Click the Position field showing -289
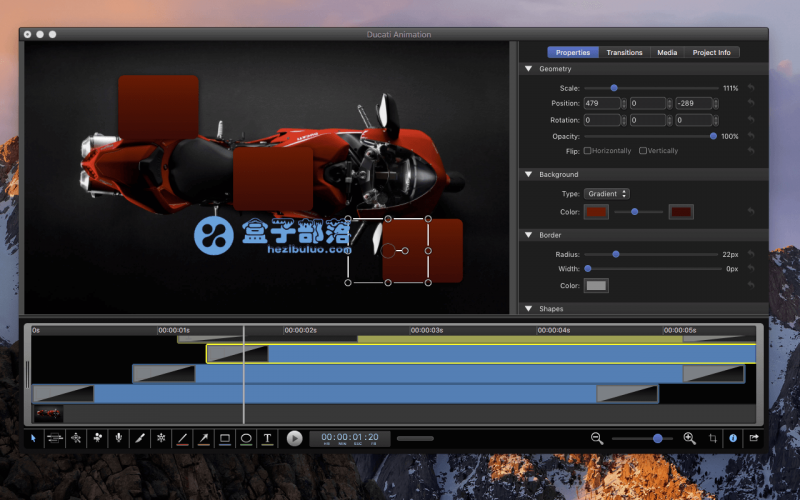 pyautogui.click(x=694, y=104)
